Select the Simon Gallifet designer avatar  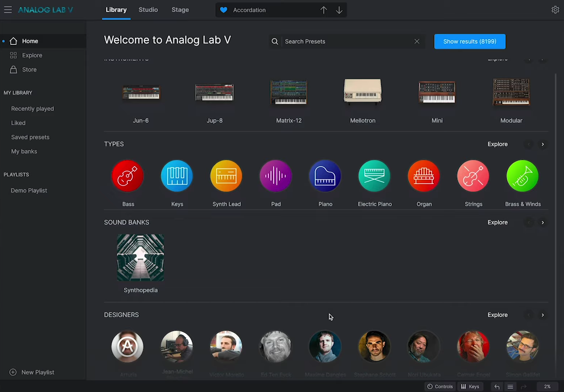523,346
